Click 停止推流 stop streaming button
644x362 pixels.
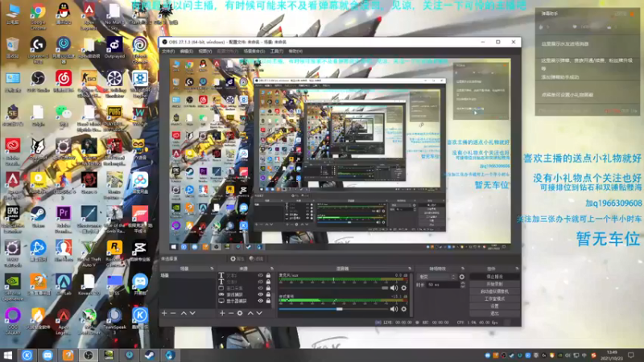[x=494, y=277]
